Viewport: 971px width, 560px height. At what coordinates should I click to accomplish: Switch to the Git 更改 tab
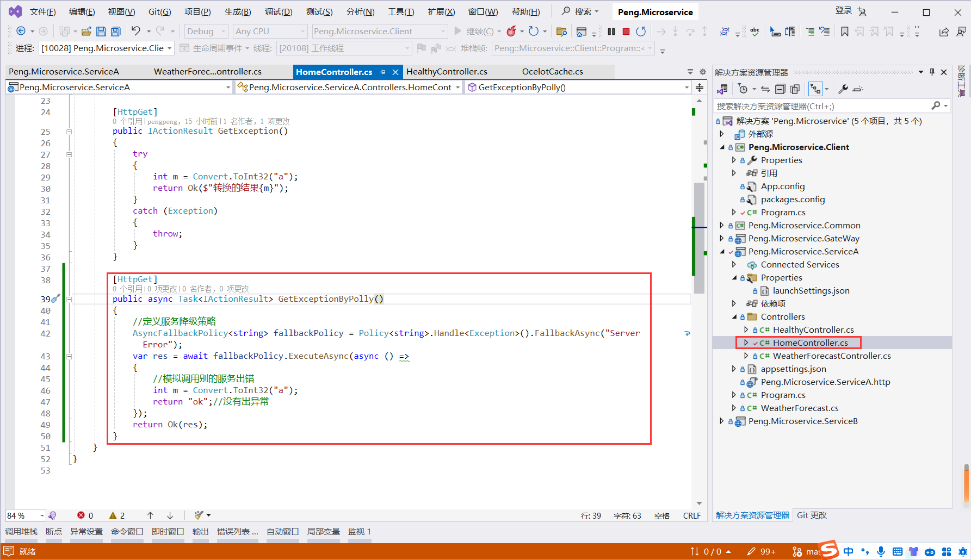coord(812,515)
